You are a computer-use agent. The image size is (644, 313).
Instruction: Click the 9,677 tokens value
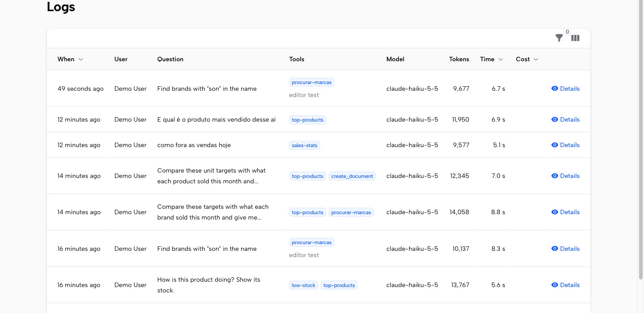461,89
